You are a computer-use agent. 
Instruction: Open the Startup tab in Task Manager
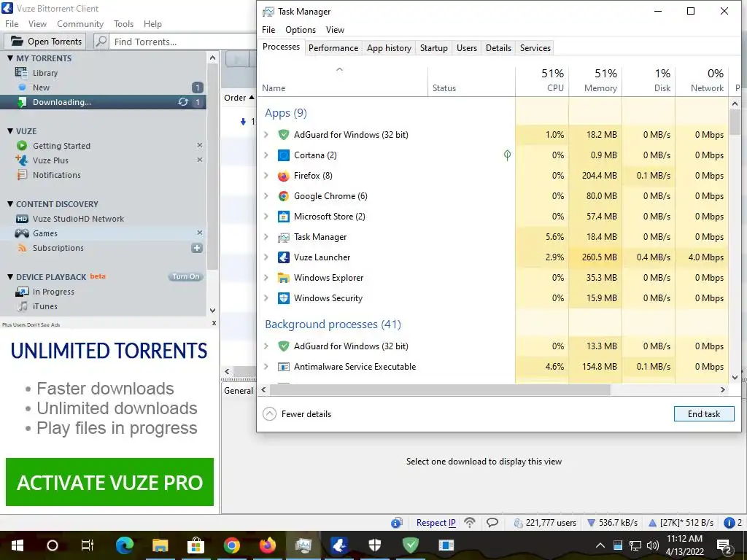point(433,48)
